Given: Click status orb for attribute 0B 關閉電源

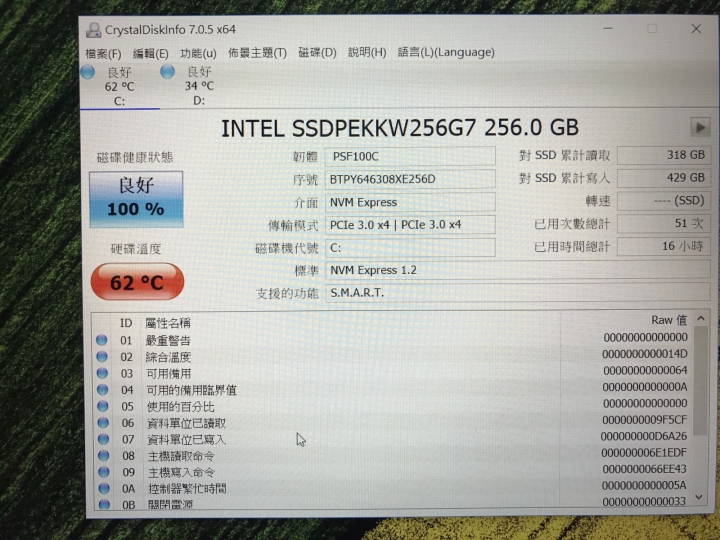Looking at the screenshot, I should pyautogui.click(x=105, y=504).
